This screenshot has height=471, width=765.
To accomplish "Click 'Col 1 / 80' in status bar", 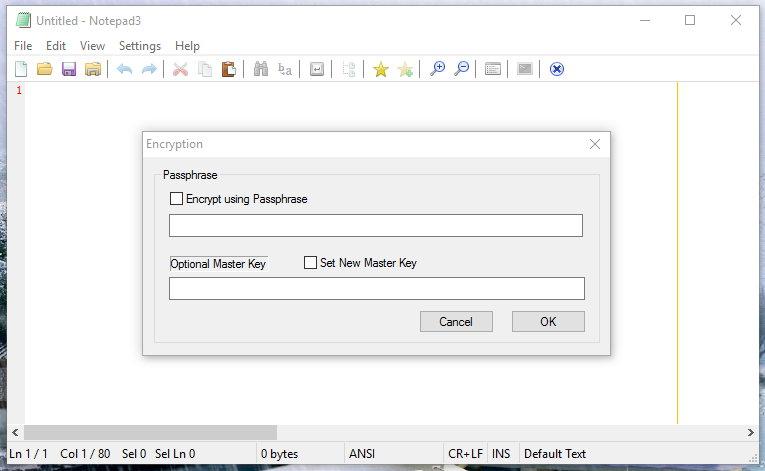I will click(85, 454).
